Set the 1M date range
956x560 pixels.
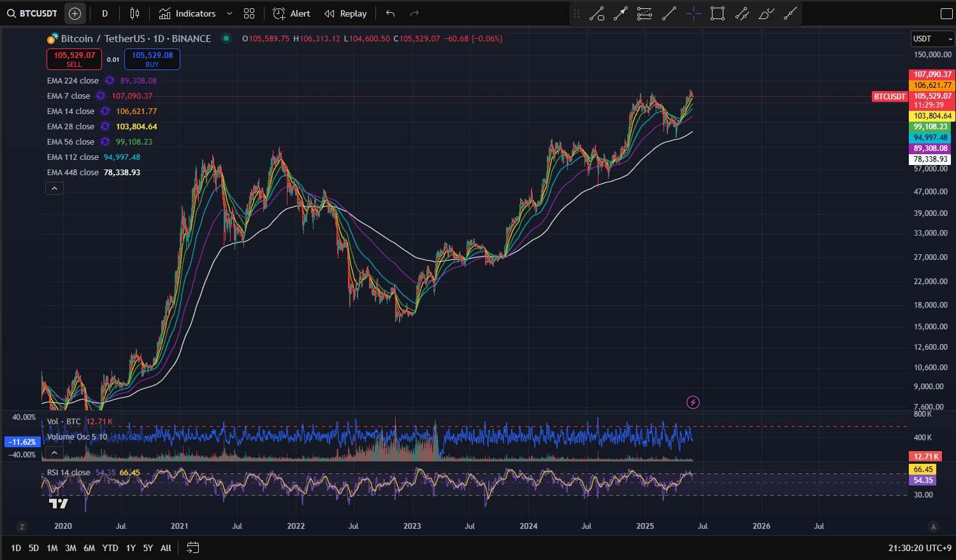coord(52,548)
